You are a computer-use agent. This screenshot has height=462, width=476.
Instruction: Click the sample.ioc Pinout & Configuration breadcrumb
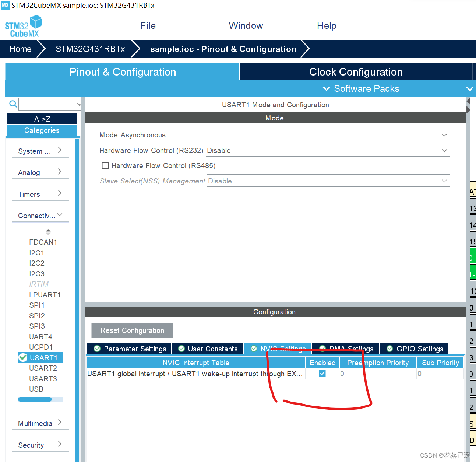223,49
